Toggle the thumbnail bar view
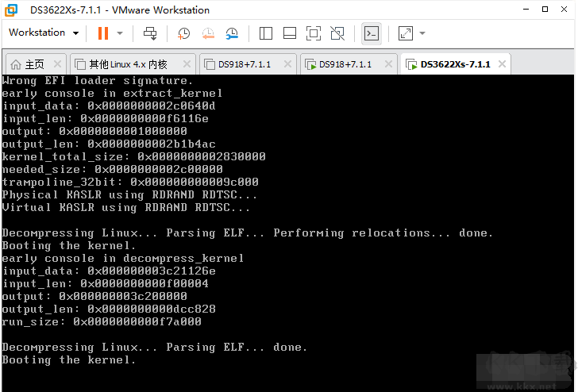The height and width of the screenshot is (392, 578). coord(290,33)
